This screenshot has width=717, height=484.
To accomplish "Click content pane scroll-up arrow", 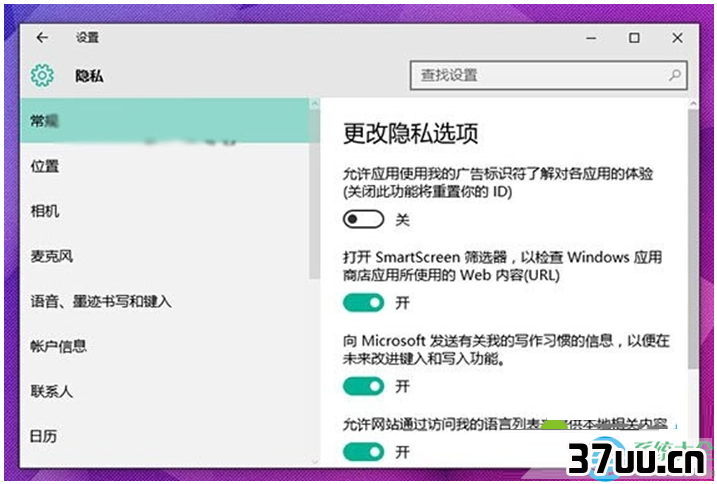I will [x=693, y=104].
